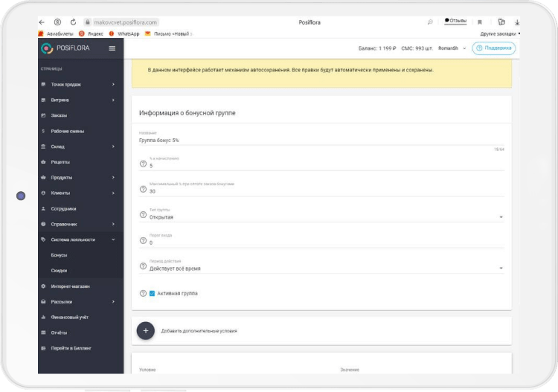The width and height of the screenshot is (558, 392).
Task: Click the 'Заказы' sidebar icon
Action: coord(43,115)
